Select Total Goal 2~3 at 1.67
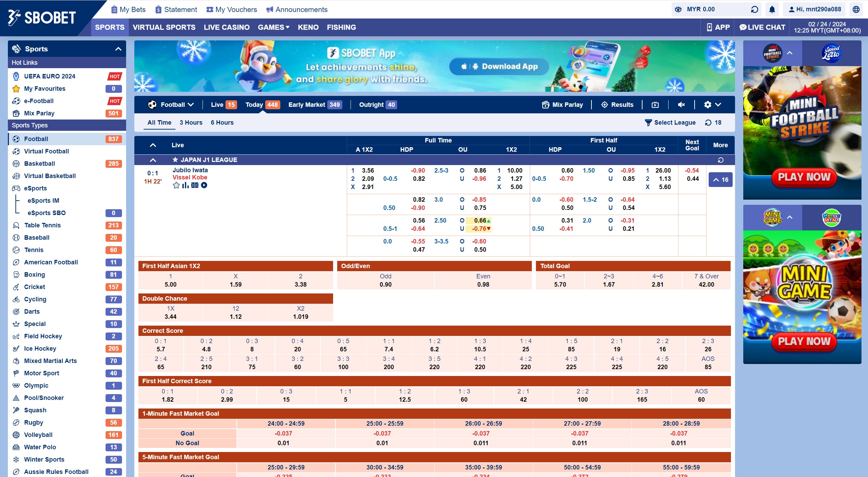Screen dimensions: 868x477 609,280
